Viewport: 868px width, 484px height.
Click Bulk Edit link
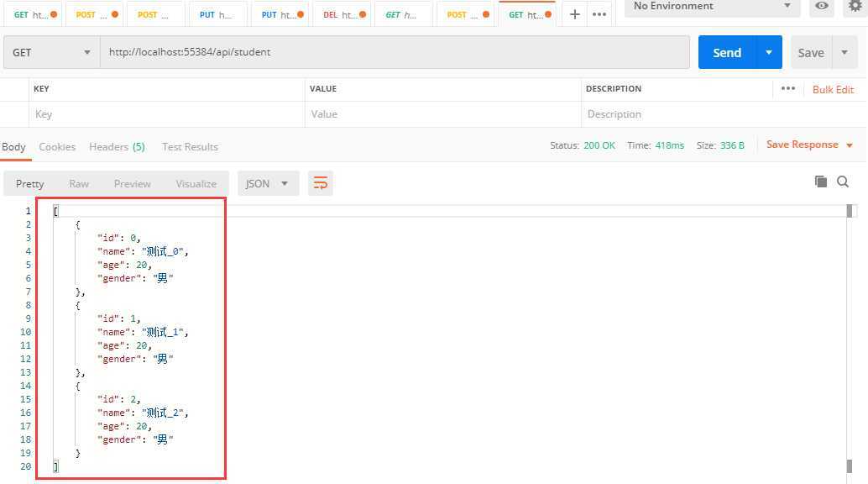[x=833, y=89]
